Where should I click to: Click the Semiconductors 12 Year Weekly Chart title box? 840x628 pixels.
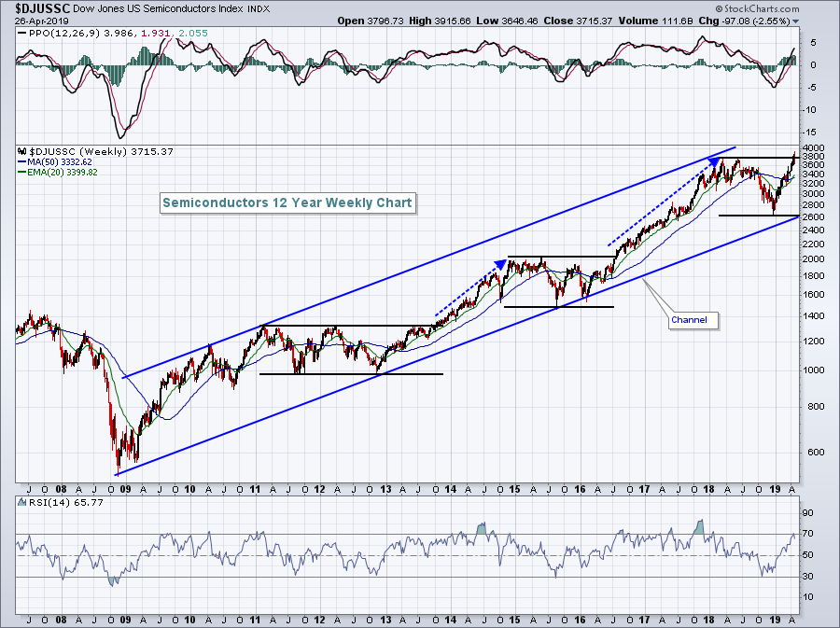tap(287, 202)
